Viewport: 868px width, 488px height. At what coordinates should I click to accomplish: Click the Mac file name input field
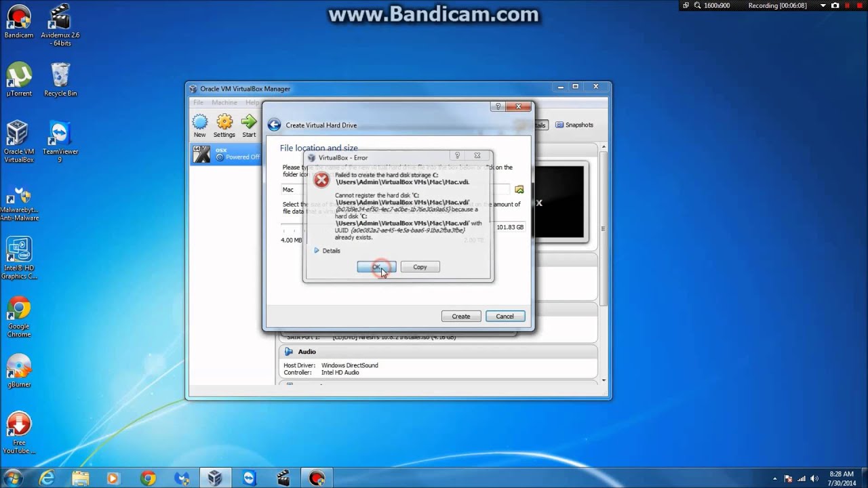395,190
